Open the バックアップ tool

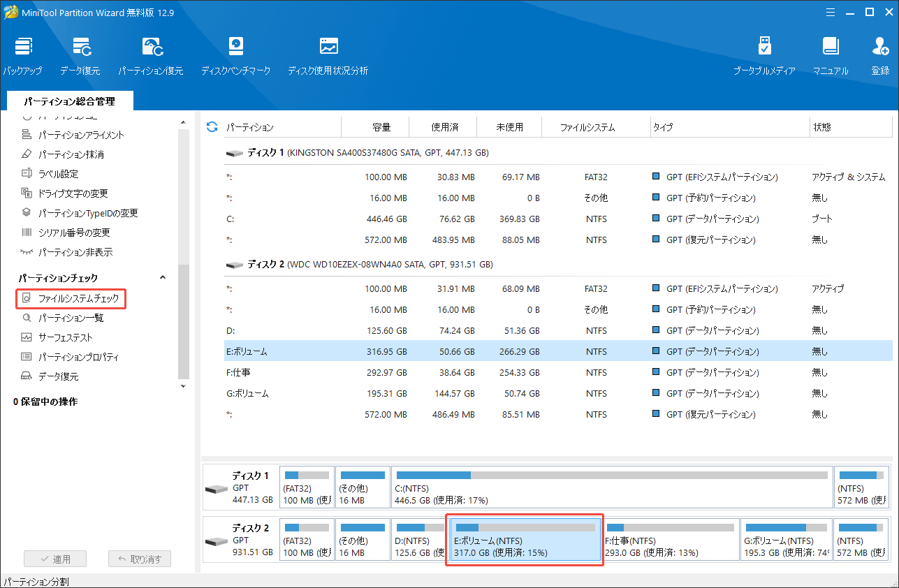pos(22,56)
